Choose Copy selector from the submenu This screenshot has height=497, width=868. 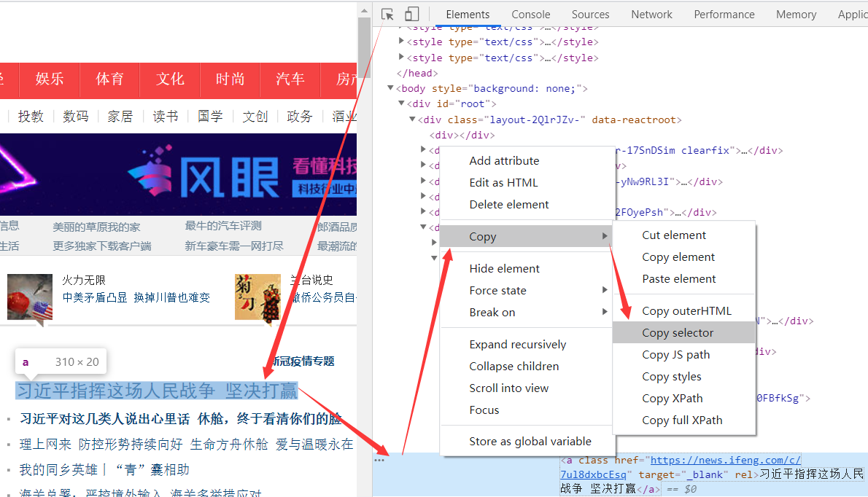coord(678,333)
